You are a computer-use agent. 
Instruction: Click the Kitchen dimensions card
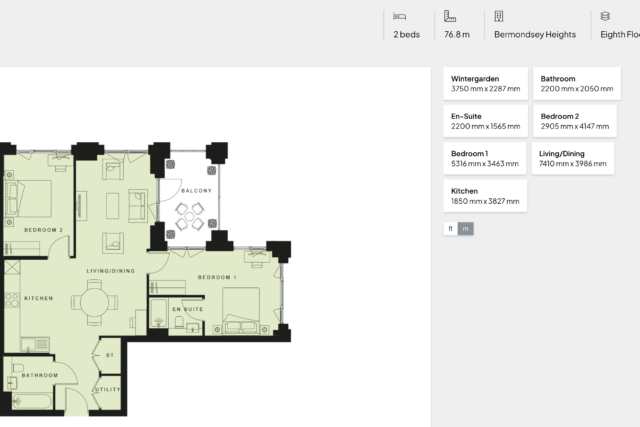[485, 195]
